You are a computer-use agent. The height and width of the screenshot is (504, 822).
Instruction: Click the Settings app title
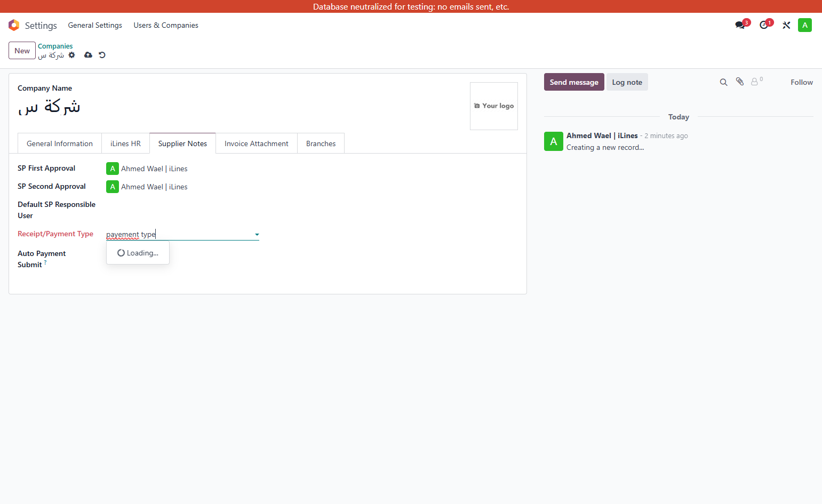click(x=41, y=26)
